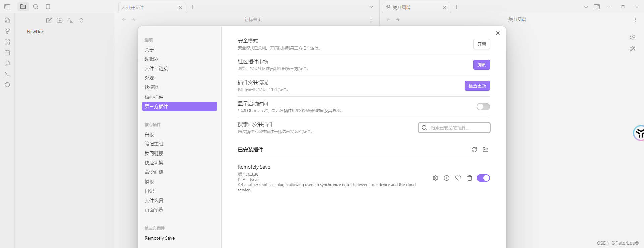Open graph view from the ribbon
Viewport: 644px width, 248px height.
tap(7, 31)
